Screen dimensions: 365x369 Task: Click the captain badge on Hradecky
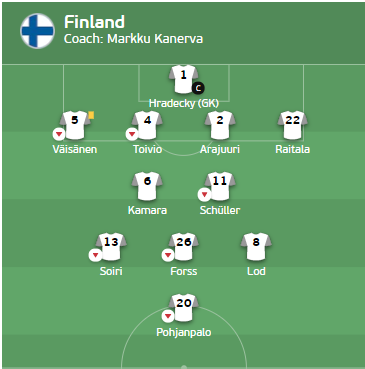click(x=198, y=88)
